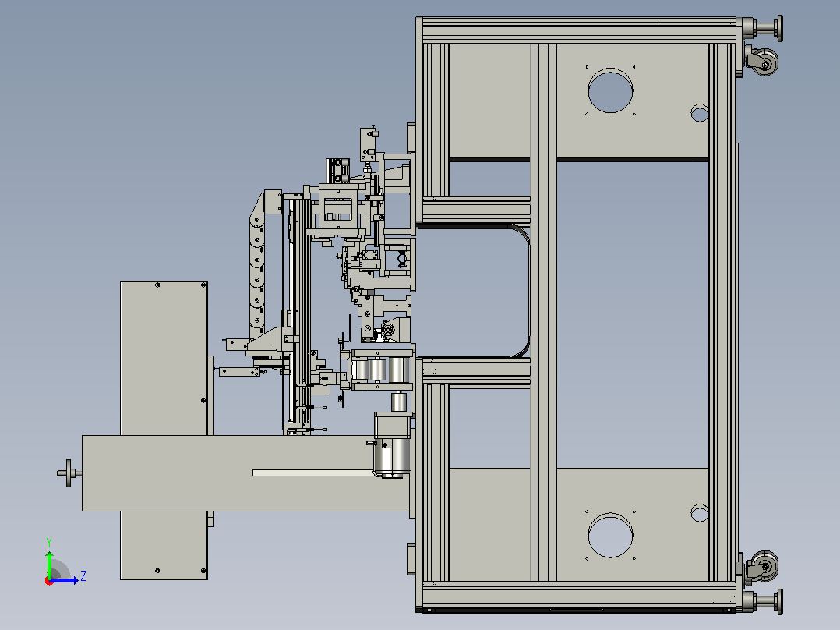The width and height of the screenshot is (840, 630).
Task: Select the large circular hole in the upper panel
Action: pyautogui.click(x=610, y=90)
